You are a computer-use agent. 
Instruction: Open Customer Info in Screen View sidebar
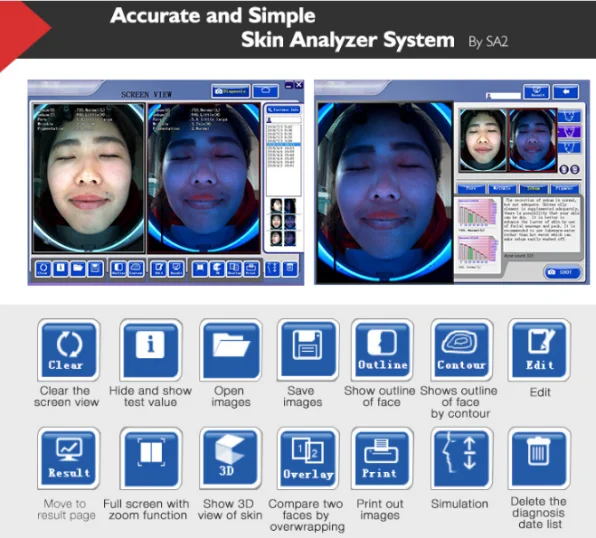pos(283,110)
